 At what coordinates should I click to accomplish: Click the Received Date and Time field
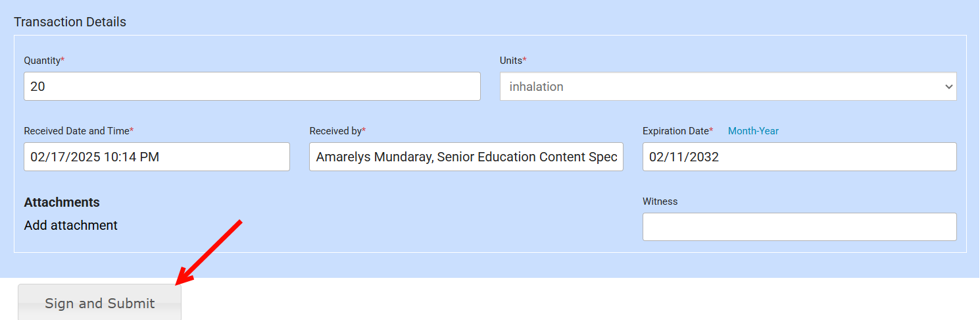pos(157,157)
